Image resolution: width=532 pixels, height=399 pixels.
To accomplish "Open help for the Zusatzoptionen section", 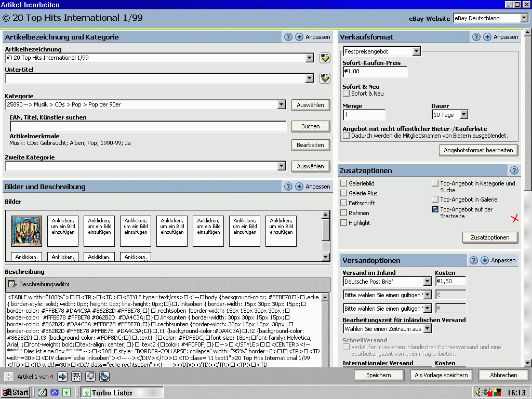I will (x=514, y=170).
